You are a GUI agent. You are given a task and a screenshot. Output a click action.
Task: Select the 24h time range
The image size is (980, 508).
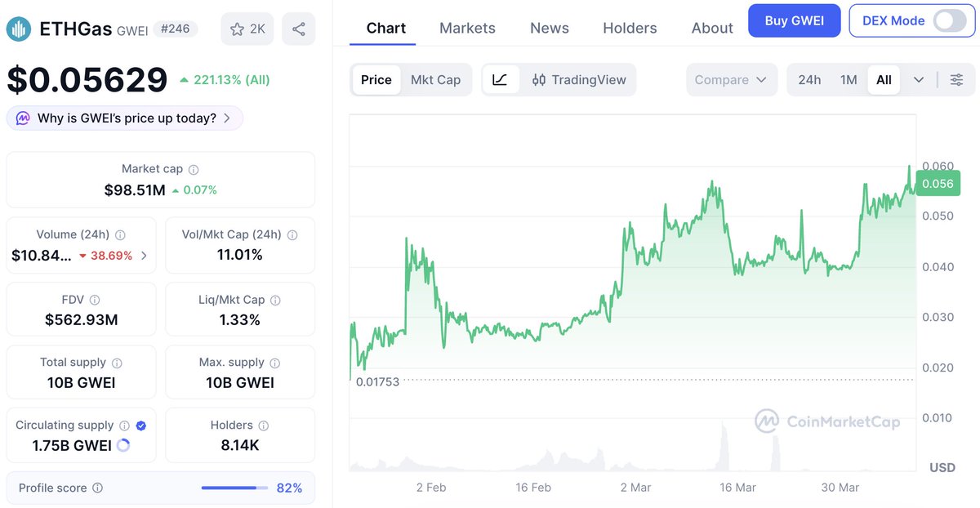tap(809, 80)
